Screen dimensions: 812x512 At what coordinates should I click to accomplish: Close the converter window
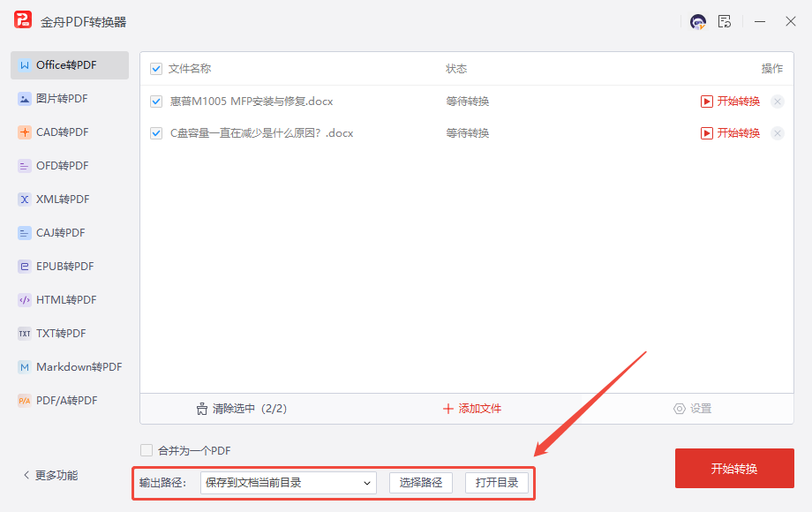pyautogui.click(x=790, y=22)
